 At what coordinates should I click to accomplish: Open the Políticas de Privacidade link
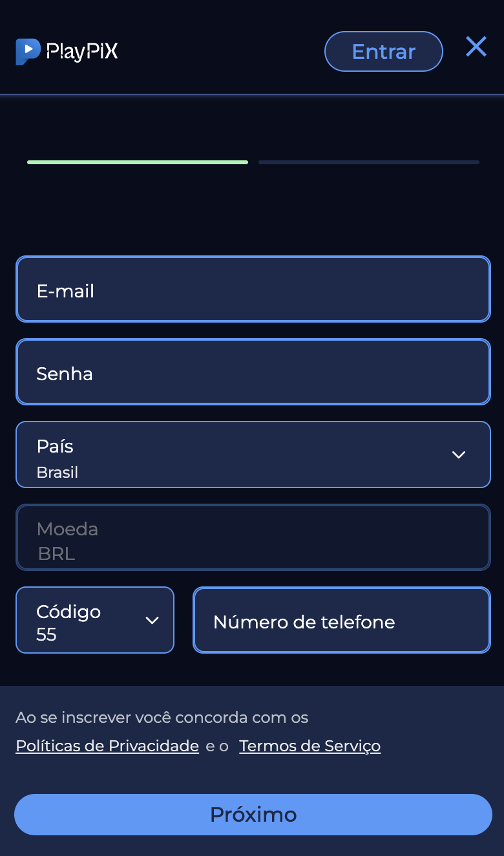pos(107,746)
